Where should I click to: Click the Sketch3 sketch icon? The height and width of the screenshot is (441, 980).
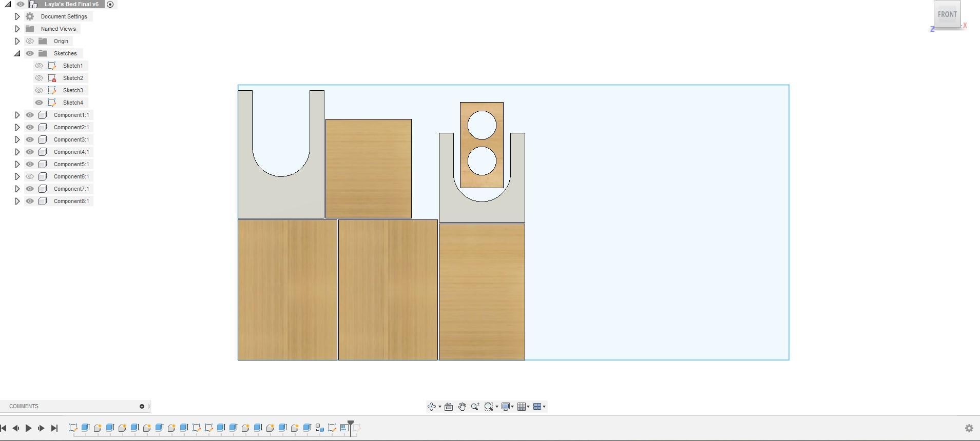[x=52, y=90]
